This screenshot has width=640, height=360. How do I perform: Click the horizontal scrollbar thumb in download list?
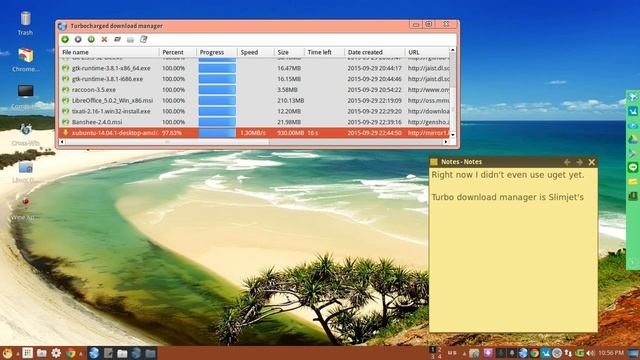tap(167, 142)
